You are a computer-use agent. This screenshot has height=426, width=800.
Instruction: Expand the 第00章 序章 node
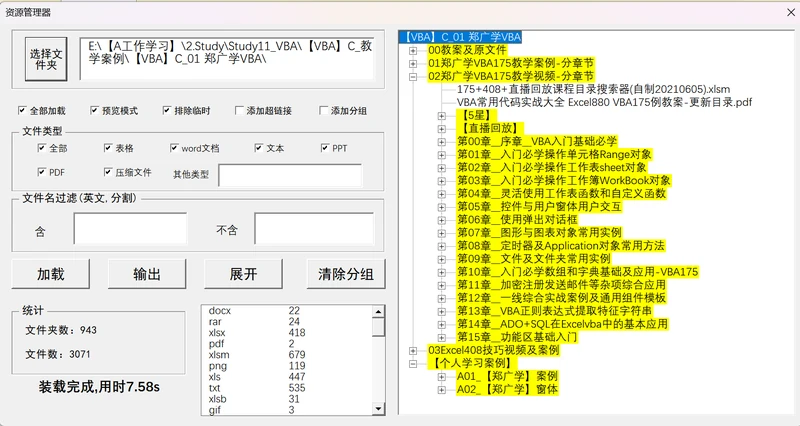[441, 142]
